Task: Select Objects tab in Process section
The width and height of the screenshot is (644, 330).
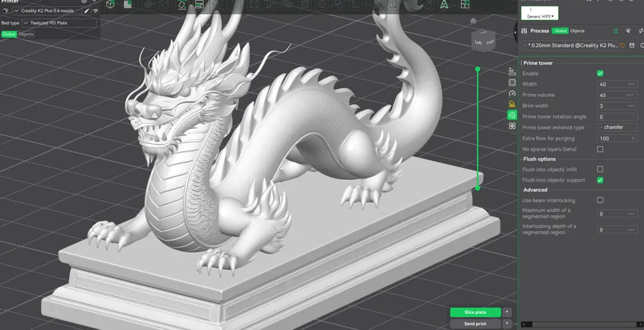Action: click(x=577, y=31)
